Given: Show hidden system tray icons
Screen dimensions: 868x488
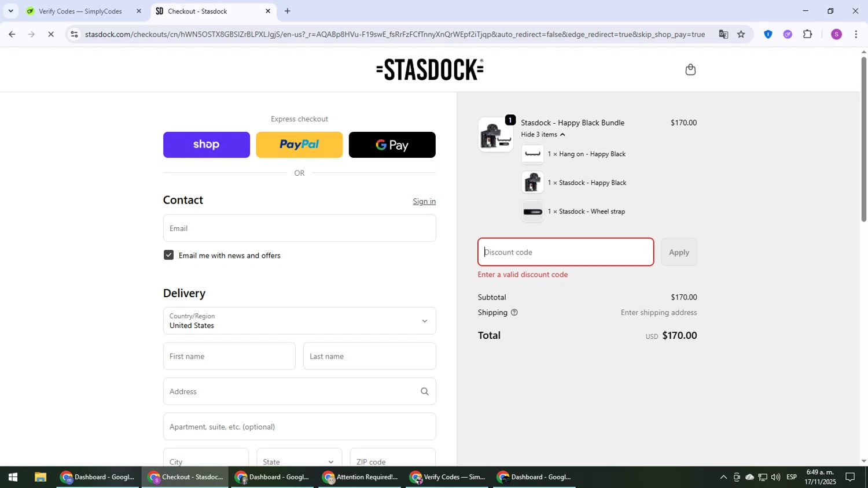Looking at the screenshot, I should tap(723, 477).
